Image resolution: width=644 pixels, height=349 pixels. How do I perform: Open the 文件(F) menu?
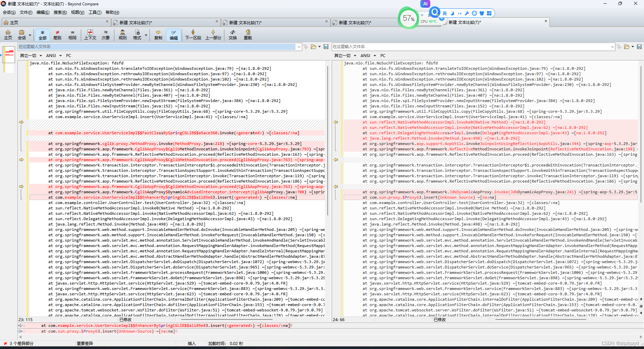(x=26, y=12)
